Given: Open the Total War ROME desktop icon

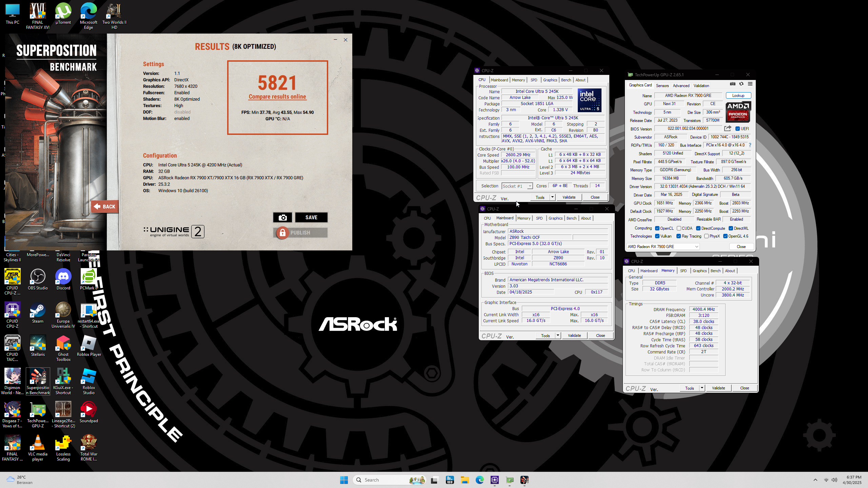Looking at the screenshot, I should [89, 448].
